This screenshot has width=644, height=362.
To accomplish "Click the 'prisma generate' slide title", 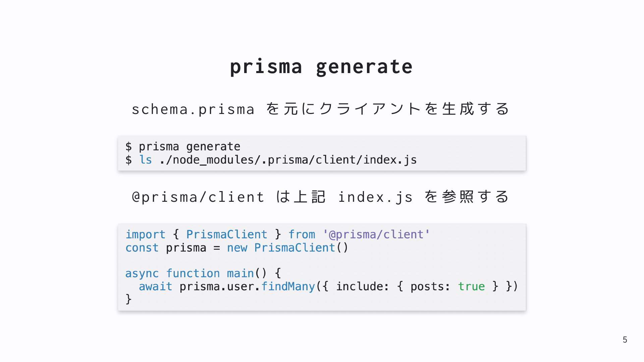I will [321, 67].
